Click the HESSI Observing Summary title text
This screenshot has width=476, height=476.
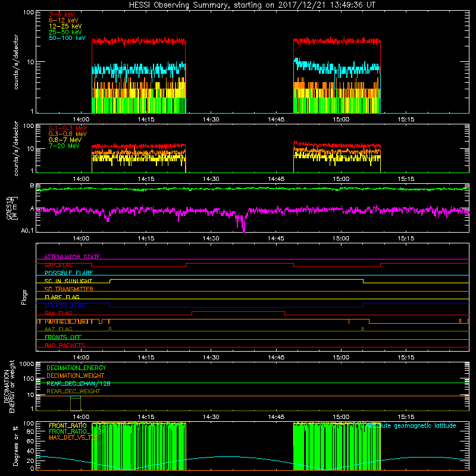(252, 5)
